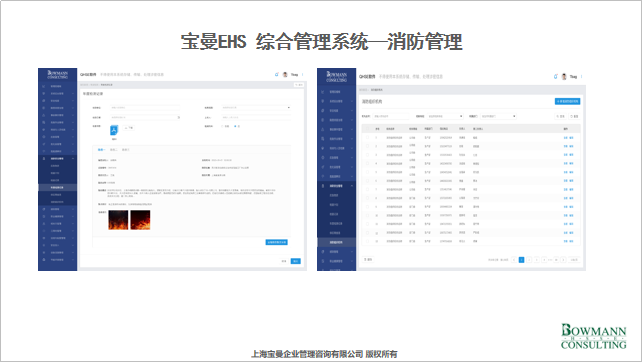
Task: Tick checkbox of table row numbered 4
Action: tap(367, 163)
